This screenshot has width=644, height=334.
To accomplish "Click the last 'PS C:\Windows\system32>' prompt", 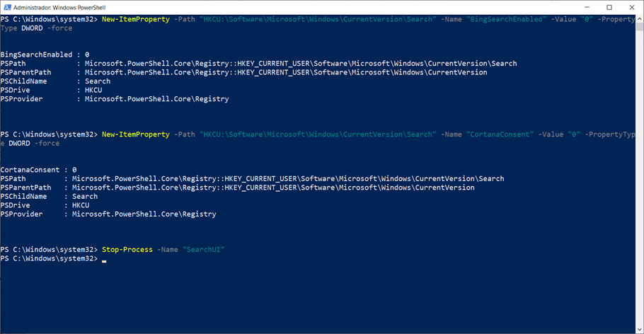I will point(50,258).
